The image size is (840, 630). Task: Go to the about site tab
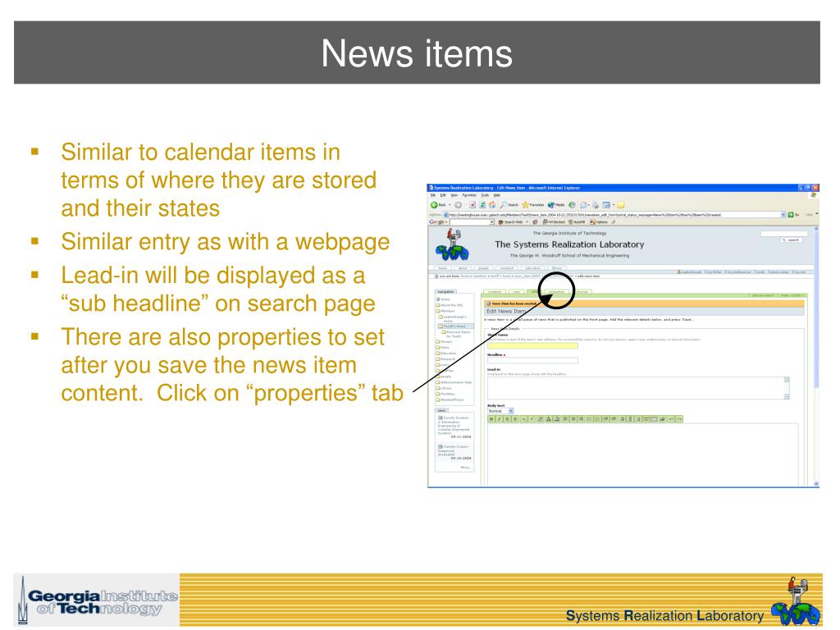coord(463,268)
